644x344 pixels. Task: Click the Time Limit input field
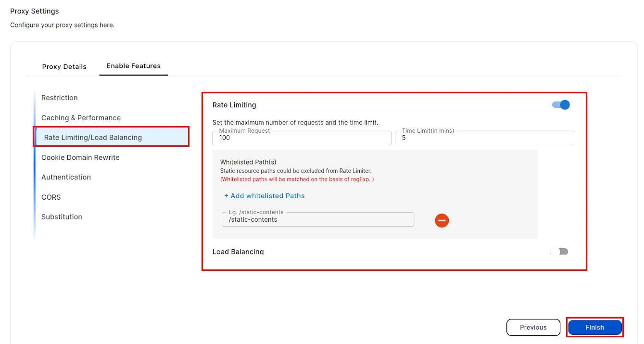(484, 138)
